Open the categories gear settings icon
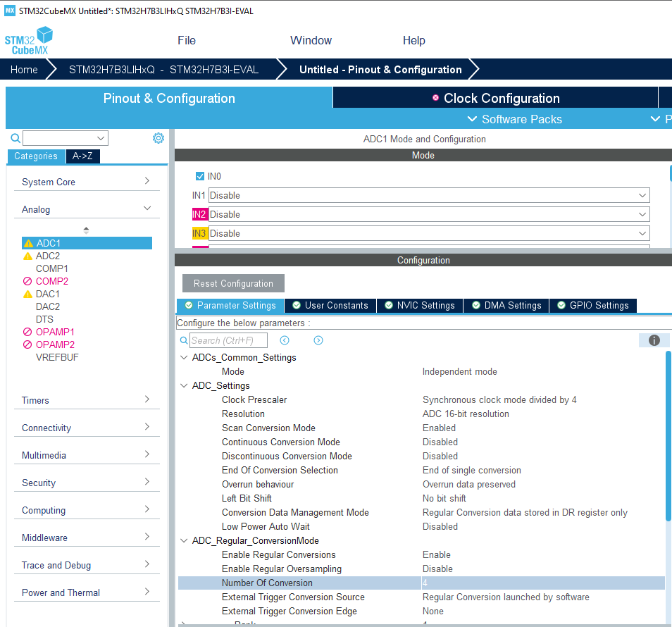The width and height of the screenshot is (672, 627). tap(158, 138)
